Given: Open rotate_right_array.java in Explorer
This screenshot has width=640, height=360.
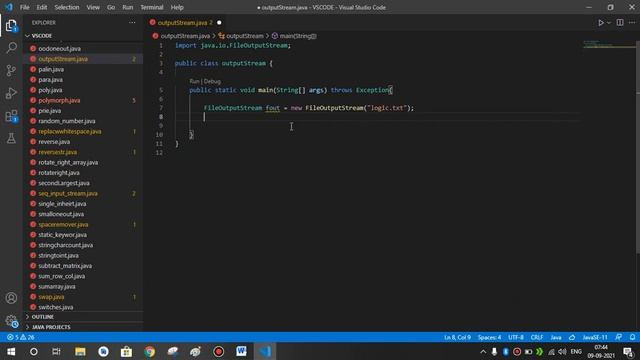Looking at the screenshot, I should coord(68,162).
